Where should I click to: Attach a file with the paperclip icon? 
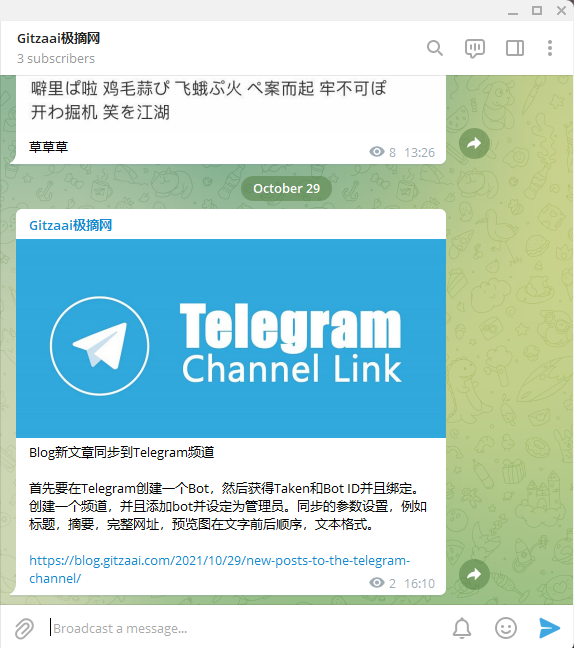[24, 629]
